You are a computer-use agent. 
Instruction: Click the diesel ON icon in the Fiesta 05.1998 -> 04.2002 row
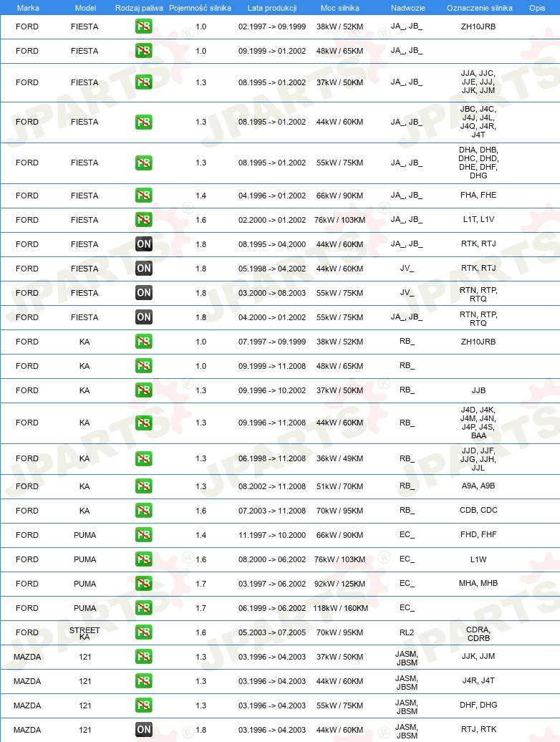coord(144,269)
